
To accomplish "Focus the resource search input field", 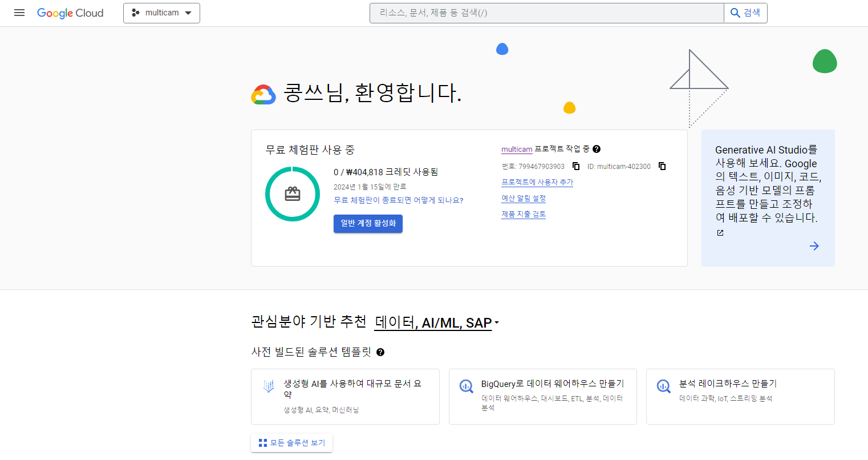I will tap(546, 13).
